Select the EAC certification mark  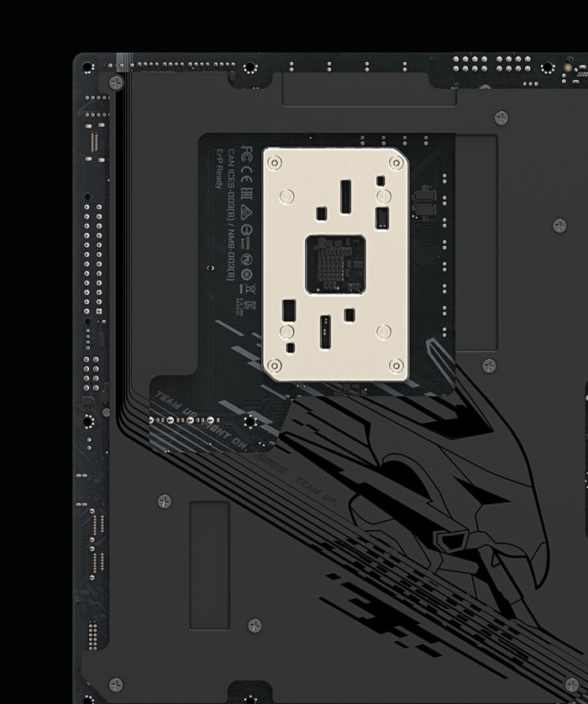click(x=248, y=193)
